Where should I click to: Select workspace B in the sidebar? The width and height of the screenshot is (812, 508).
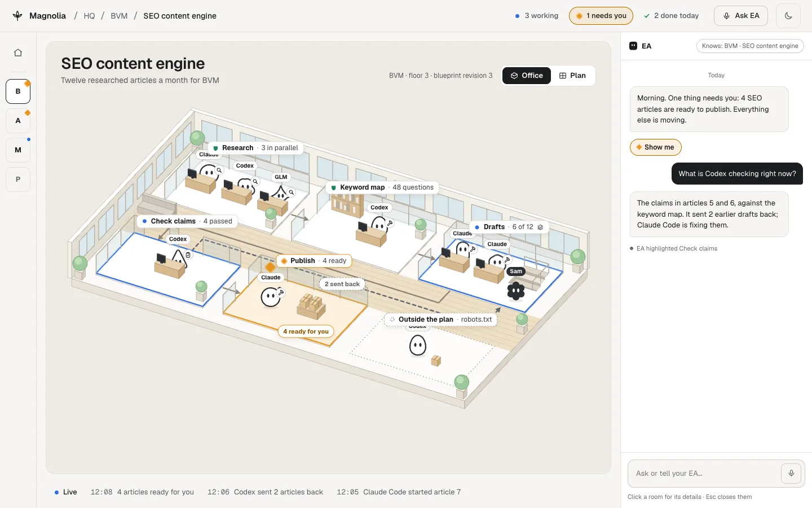tap(18, 91)
